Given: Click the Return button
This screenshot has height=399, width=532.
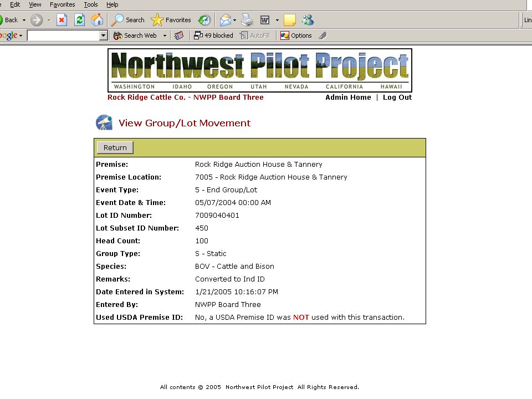Looking at the screenshot, I should tap(115, 147).
